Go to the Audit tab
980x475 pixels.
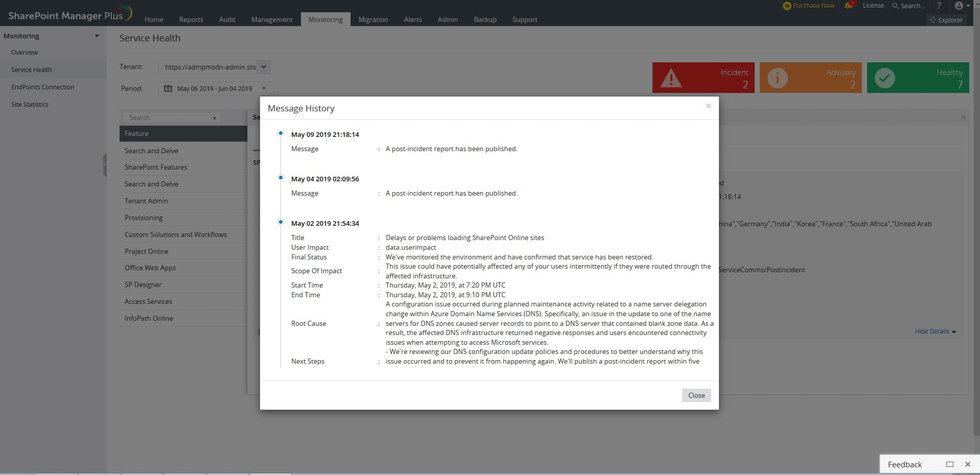point(227,19)
